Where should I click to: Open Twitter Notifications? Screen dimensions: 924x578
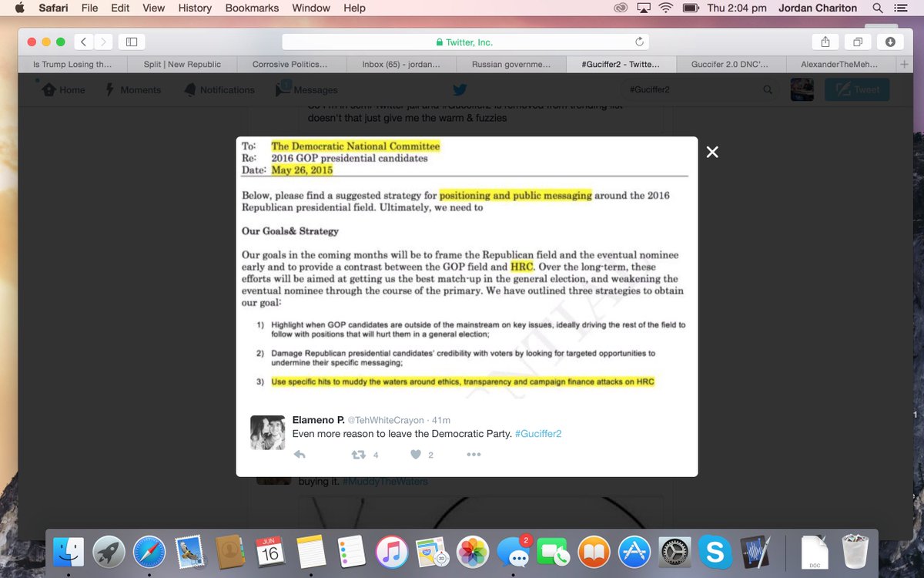pos(219,89)
